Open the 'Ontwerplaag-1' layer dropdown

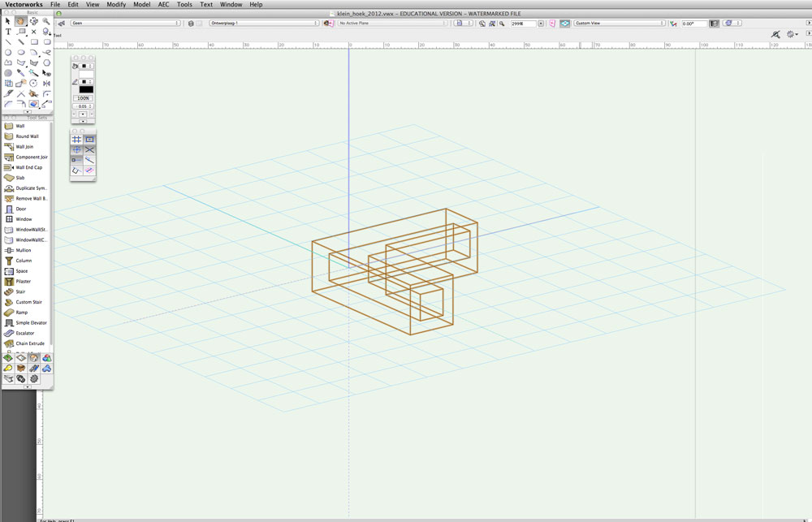point(264,24)
